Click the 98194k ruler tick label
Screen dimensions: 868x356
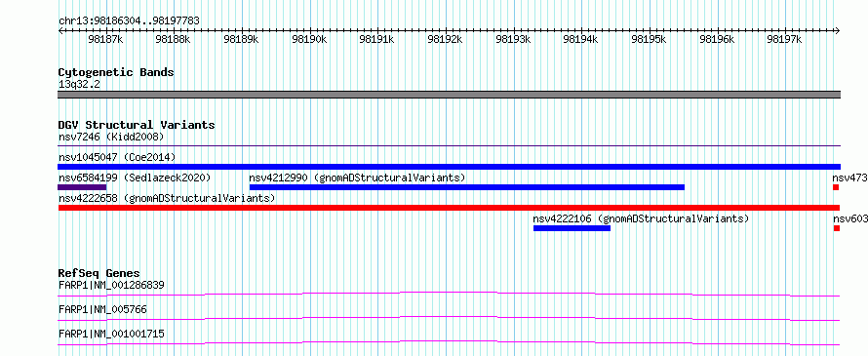pyautogui.click(x=580, y=39)
